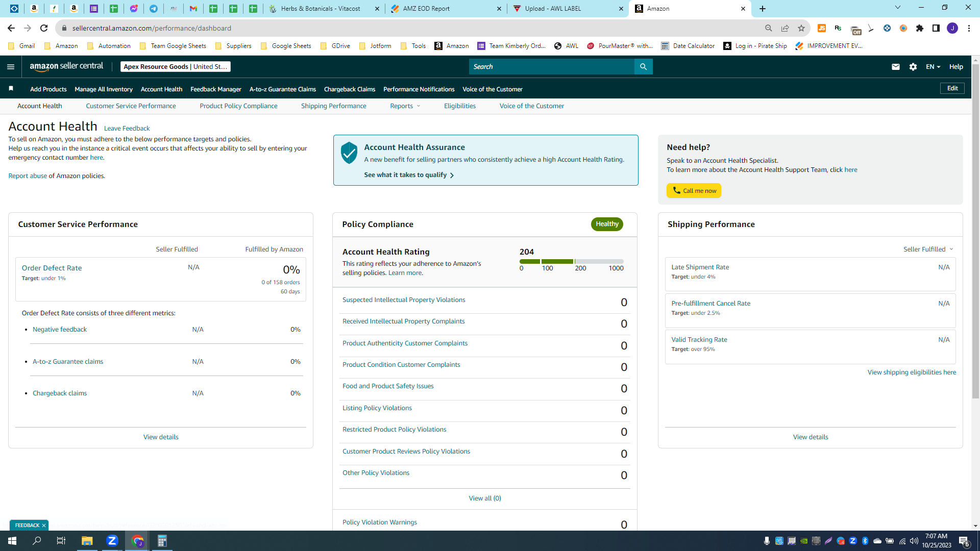Open the Report abuse link

click(x=28, y=176)
